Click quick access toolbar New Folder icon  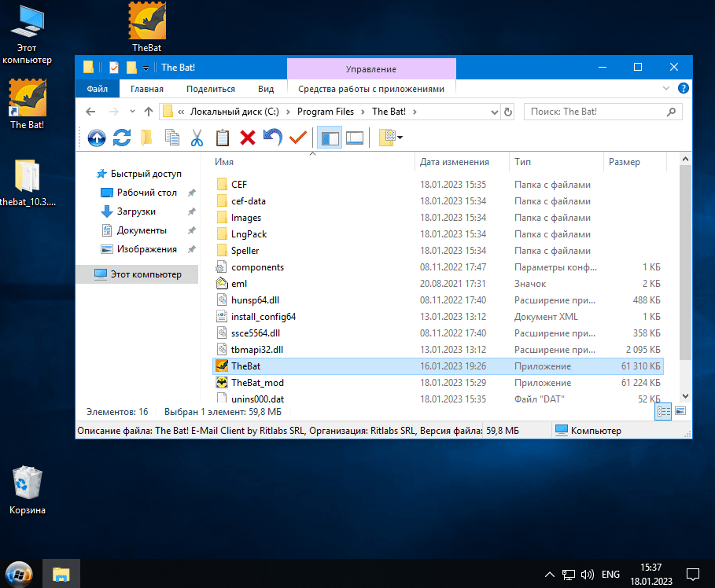pyautogui.click(x=131, y=68)
